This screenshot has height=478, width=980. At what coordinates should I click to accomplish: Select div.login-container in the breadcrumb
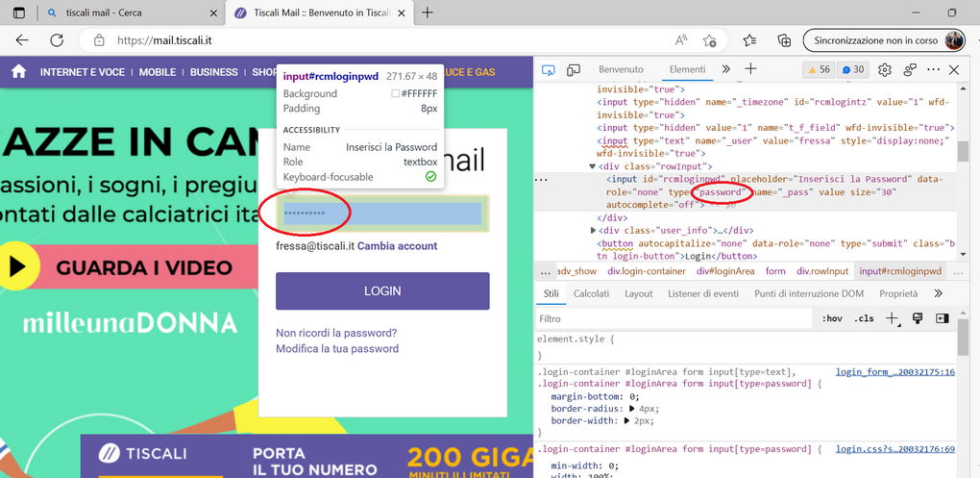click(x=647, y=271)
